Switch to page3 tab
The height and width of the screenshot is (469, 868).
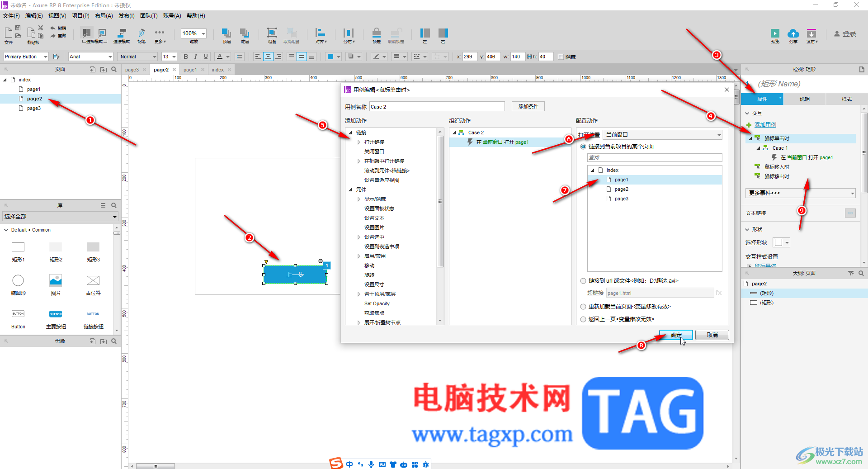[x=132, y=70]
